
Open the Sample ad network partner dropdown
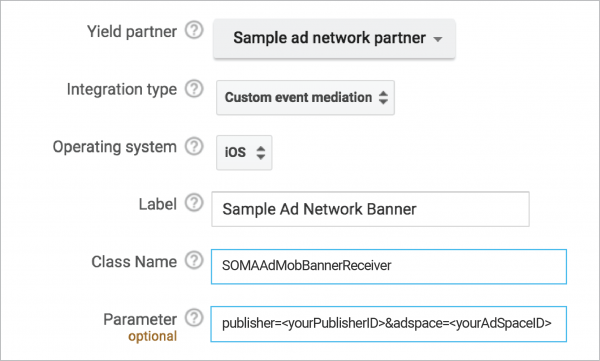pos(334,38)
